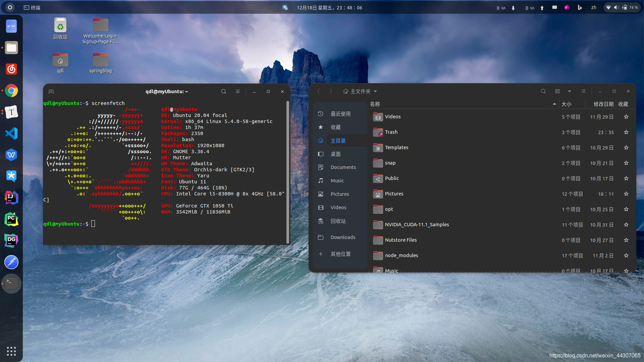This screenshot has height=362, width=644.
Task: Open a new terminal tab
Action: (51, 91)
